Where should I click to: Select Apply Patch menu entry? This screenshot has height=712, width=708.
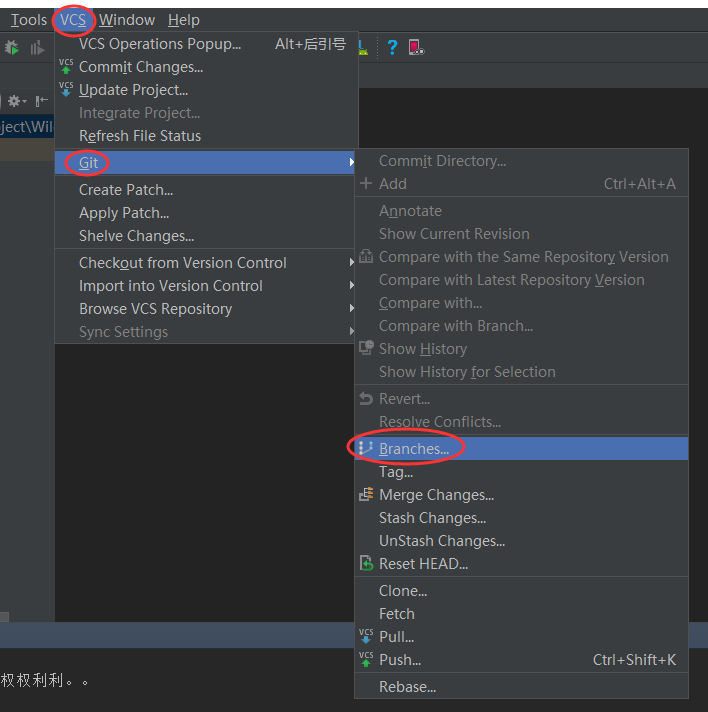(x=204, y=213)
